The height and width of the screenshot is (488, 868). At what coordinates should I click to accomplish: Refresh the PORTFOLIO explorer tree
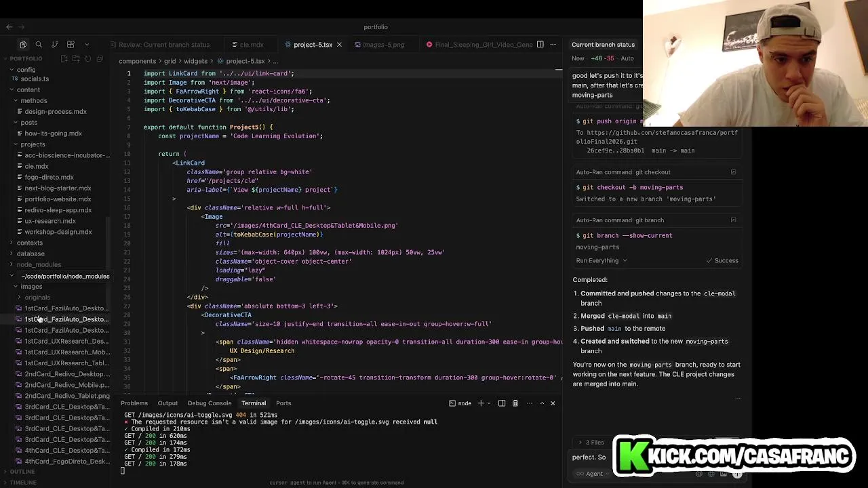(87, 59)
